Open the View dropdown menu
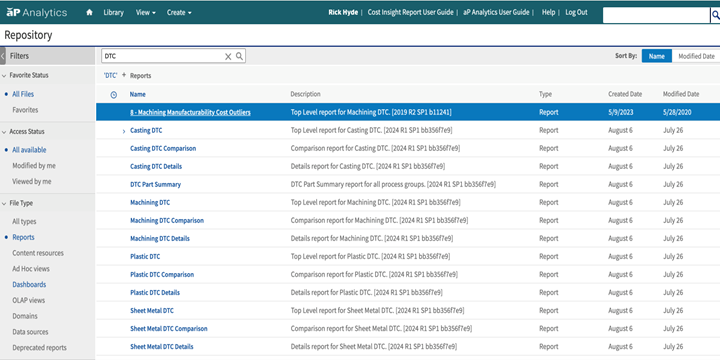The image size is (720, 360). pyautogui.click(x=146, y=12)
